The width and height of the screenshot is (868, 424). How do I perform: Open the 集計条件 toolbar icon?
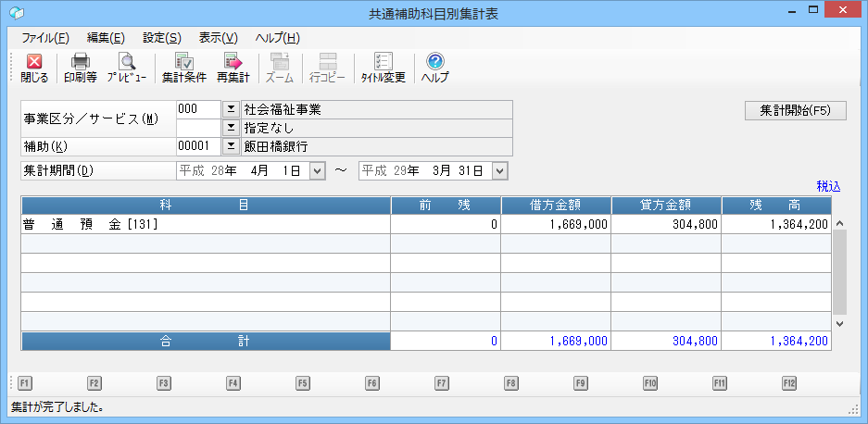tap(183, 69)
